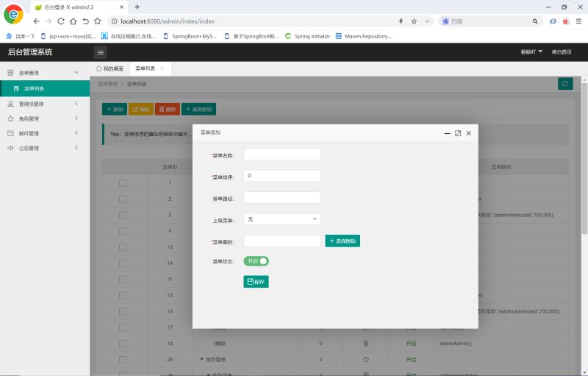
Task: Click the red extension icon in browser toolbar
Action: click(x=566, y=21)
